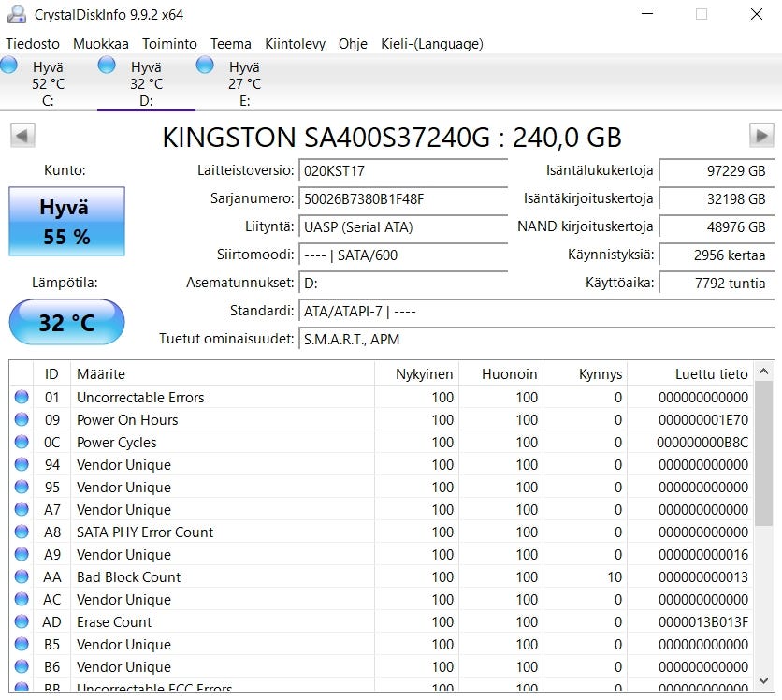This screenshot has height=700, width=782.
Task: Select drive C: tab at 52 °C
Action: [49, 83]
